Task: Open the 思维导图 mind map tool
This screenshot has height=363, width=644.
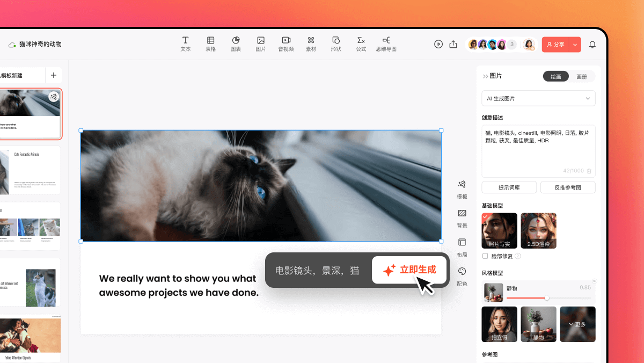Action: [385, 44]
